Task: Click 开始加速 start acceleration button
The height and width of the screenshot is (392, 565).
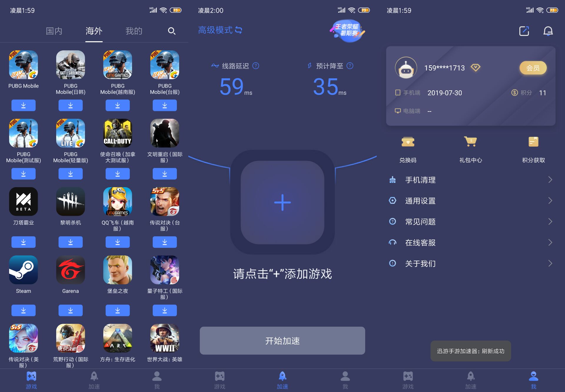Action: pyautogui.click(x=282, y=341)
